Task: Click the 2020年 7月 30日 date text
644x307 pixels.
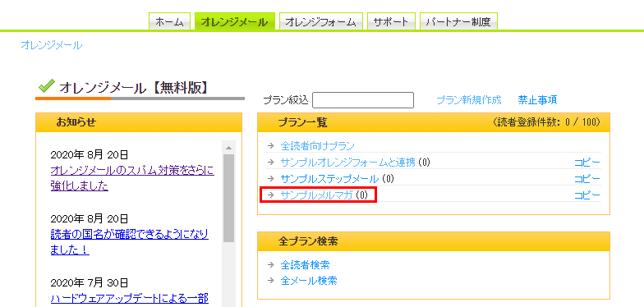Action: 89,282
